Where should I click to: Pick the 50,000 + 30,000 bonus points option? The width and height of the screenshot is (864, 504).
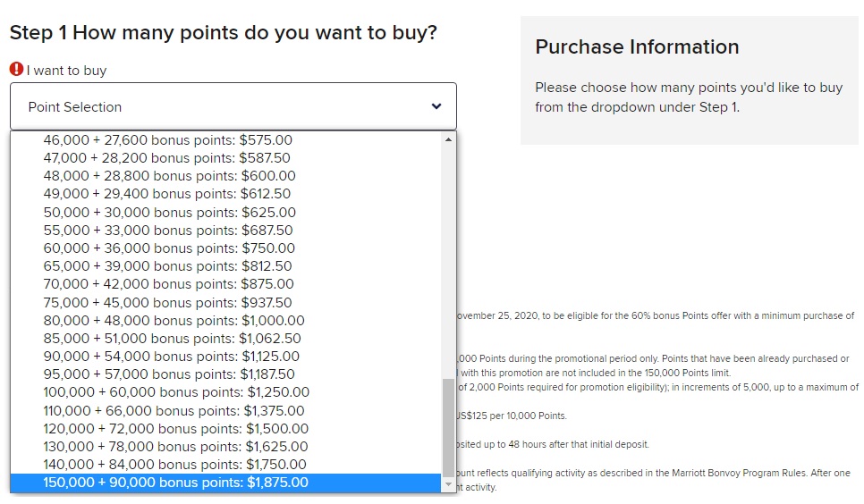170,213
